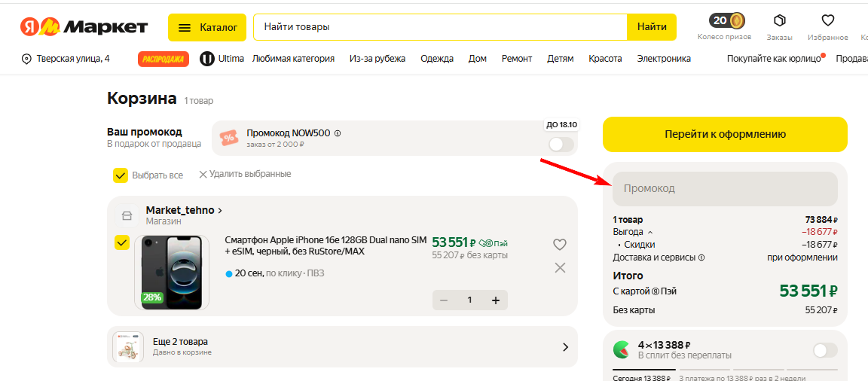Click the Распродажа sale badge
The image size is (868, 381).
164,59
